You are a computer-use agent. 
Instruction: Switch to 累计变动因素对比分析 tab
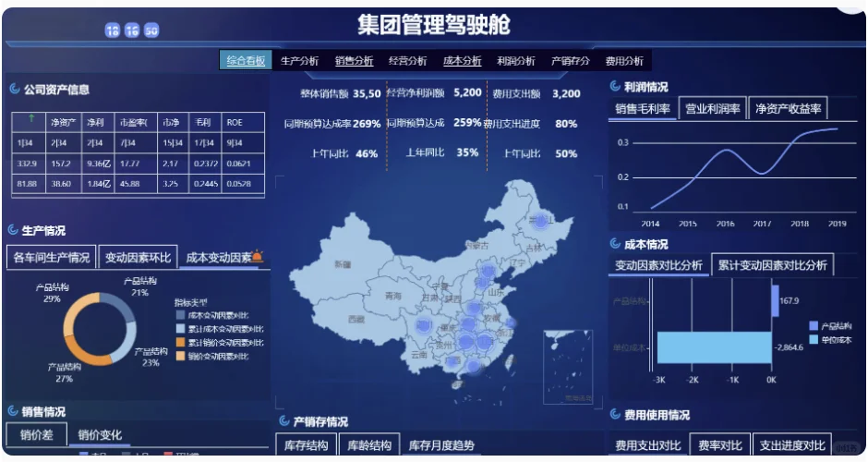point(772,265)
